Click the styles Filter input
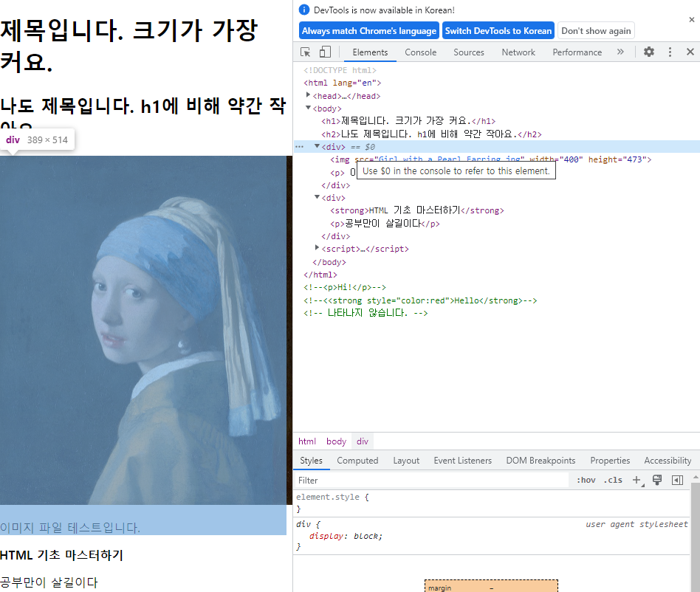The width and height of the screenshot is (700, 592). [x=430, y=480]
